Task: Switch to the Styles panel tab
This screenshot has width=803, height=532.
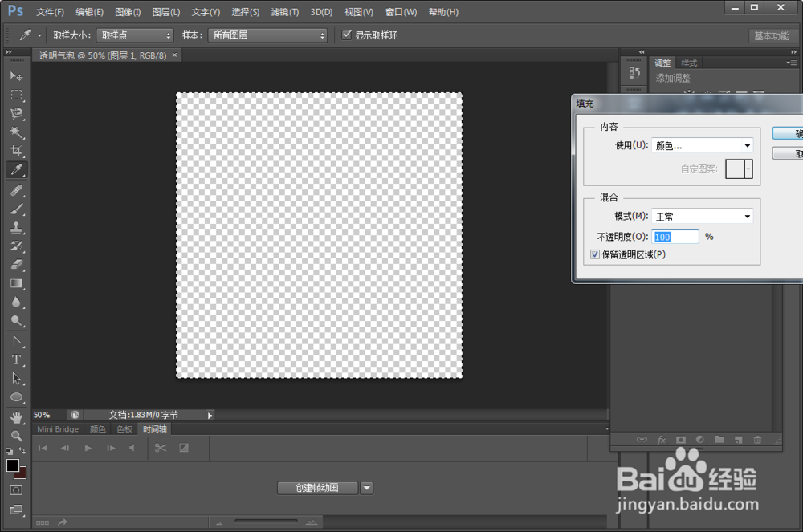Action: click(x=689, y=63)
